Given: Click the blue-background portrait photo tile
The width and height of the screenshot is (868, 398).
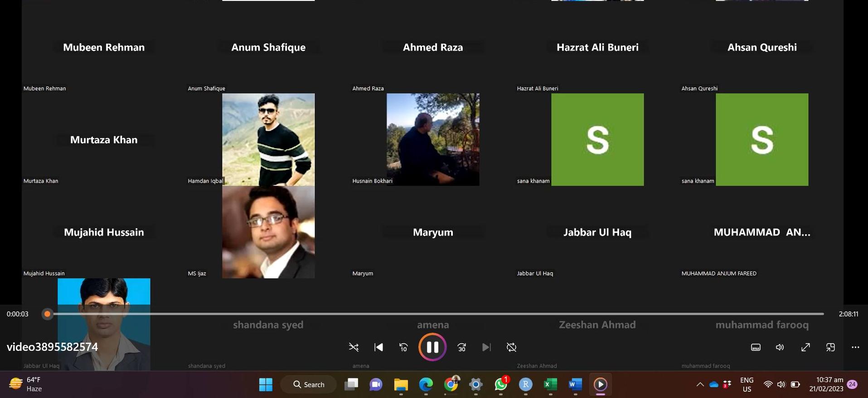Looking at the screenshot, I should [104, 324].
